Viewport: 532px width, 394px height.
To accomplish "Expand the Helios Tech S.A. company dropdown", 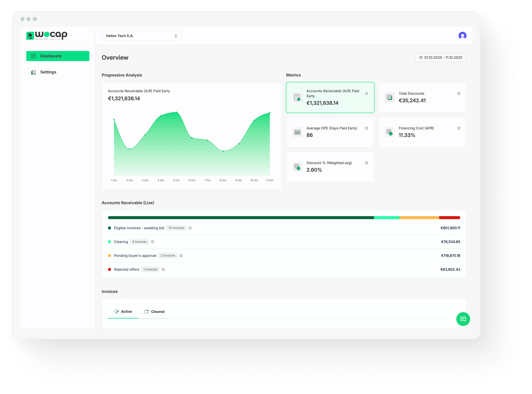I will pos(142,36).
